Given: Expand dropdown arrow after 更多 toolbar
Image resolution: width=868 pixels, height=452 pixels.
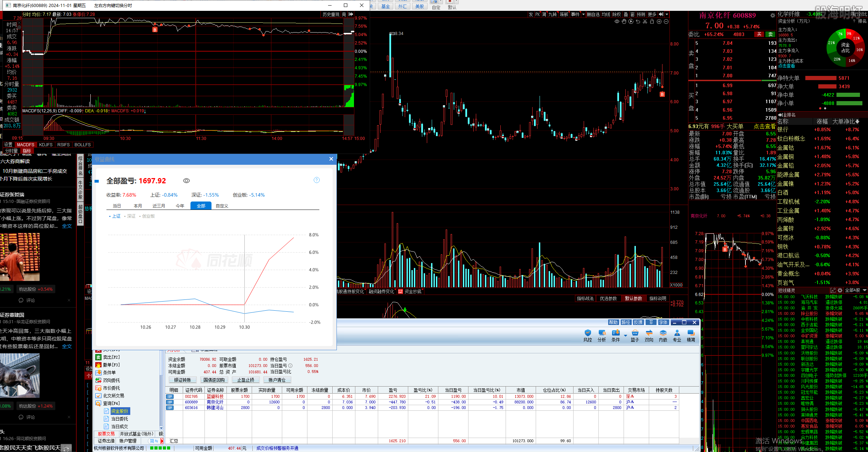Looking at the screenshot, I should [x=667, y=14].
